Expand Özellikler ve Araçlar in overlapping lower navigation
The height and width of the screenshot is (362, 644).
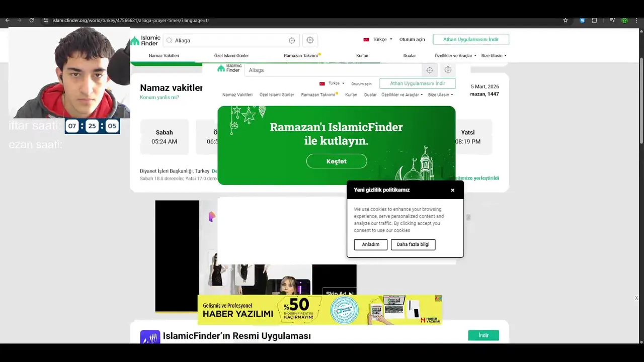tap(402, 95)
